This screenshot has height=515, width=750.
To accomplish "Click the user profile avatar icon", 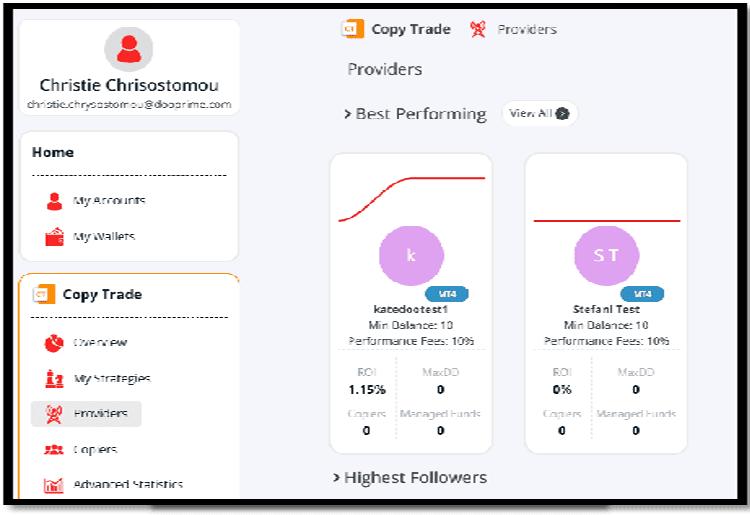I will coord(128,48).
